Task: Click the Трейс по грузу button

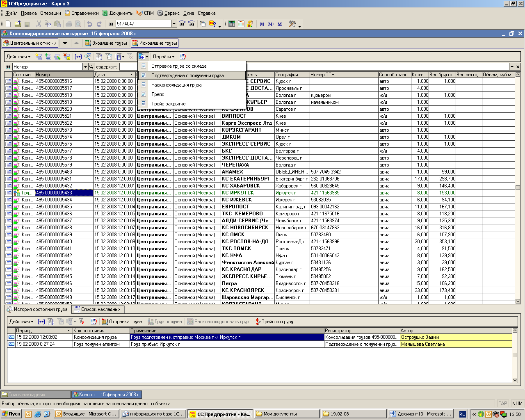Action: [274, 322]
